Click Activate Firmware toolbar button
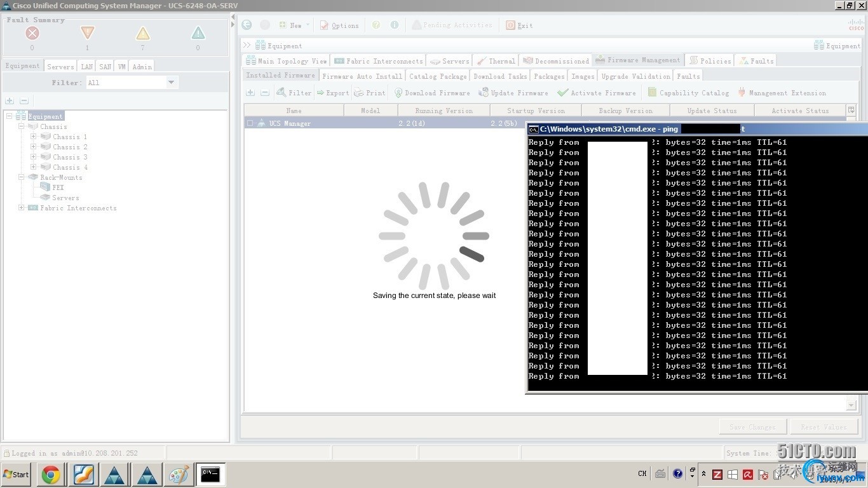The width and height of the screenshot is (868, 488). (597, 93)
